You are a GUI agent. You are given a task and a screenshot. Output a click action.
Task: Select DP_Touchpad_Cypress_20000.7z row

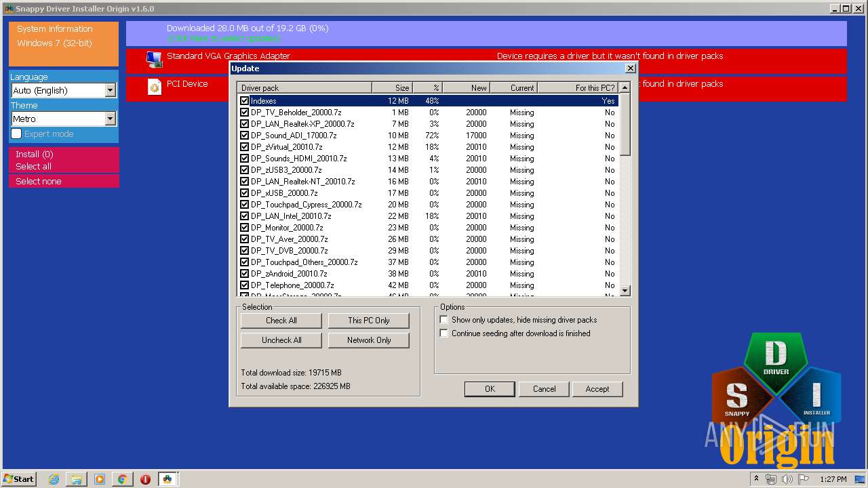[x=429, y=205]
